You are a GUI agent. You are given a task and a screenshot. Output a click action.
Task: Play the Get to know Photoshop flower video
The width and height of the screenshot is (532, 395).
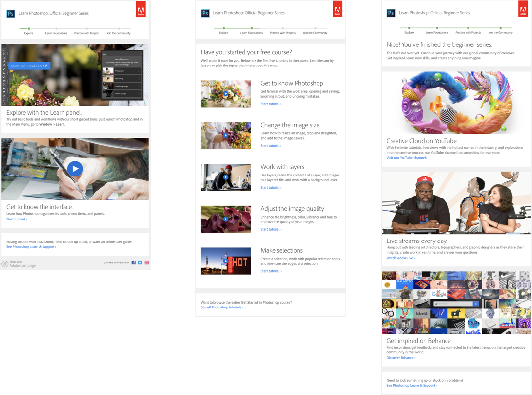click(x=226, y=93)
